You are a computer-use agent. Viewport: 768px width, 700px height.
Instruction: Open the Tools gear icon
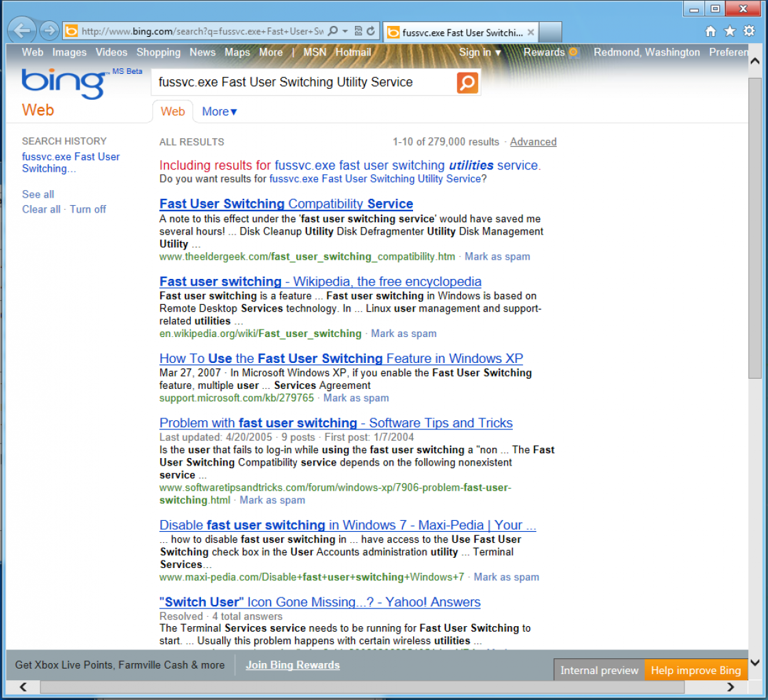pyautogui.click(x=750, y=31)
